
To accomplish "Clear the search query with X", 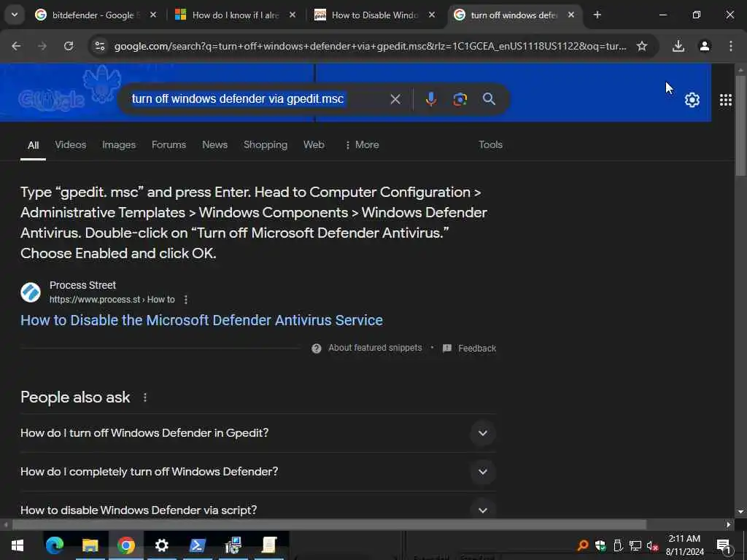I will 395,99.
